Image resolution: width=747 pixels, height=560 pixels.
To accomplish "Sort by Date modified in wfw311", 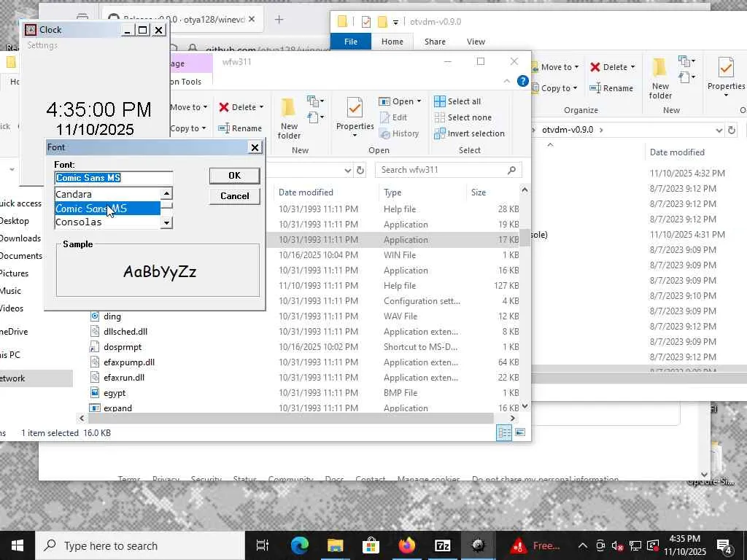I will pyautogui.click(x=306, y=192).
